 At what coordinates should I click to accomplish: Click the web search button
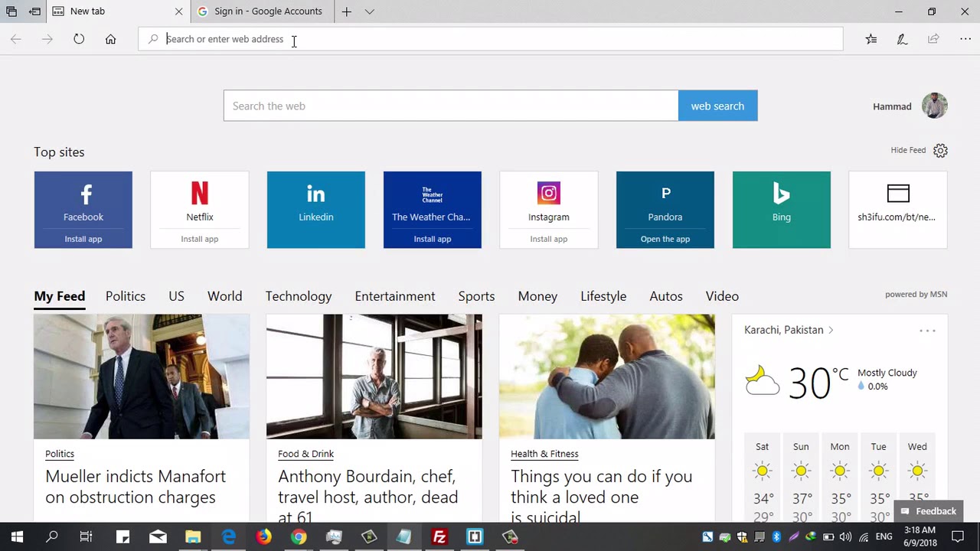(717, 106)
